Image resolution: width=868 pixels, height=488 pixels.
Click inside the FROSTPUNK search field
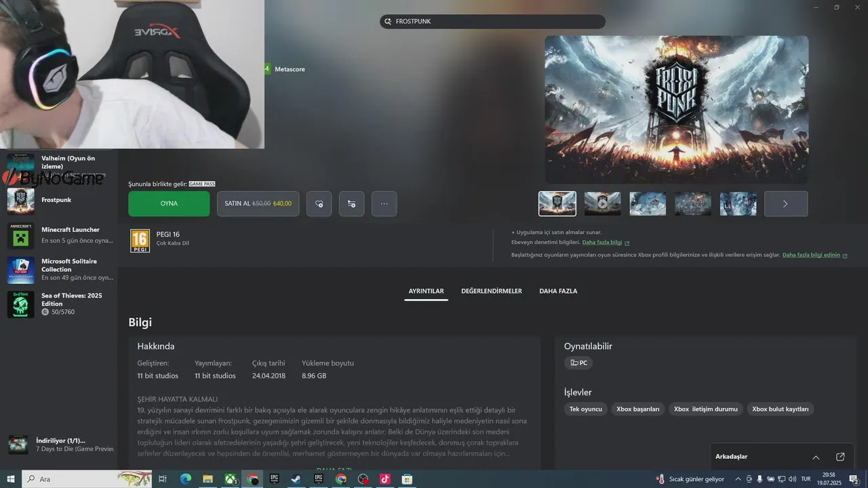tap(492, 22)
